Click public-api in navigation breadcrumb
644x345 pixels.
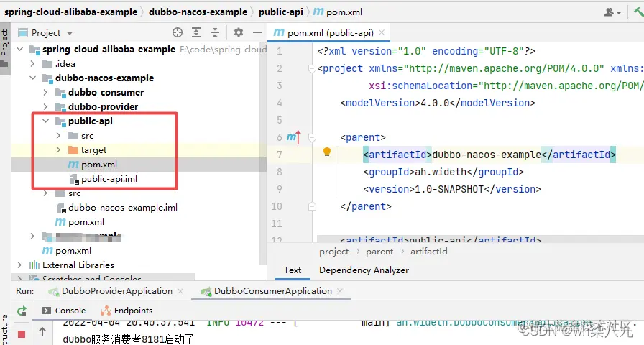pos(281,12)
